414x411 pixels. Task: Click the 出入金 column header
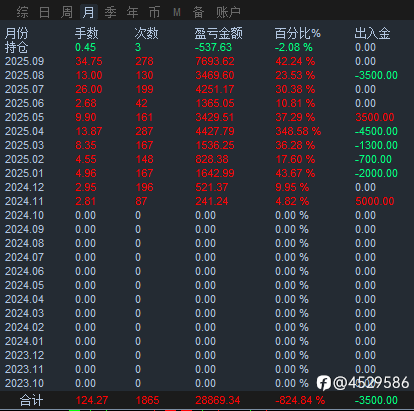(372, 33)
